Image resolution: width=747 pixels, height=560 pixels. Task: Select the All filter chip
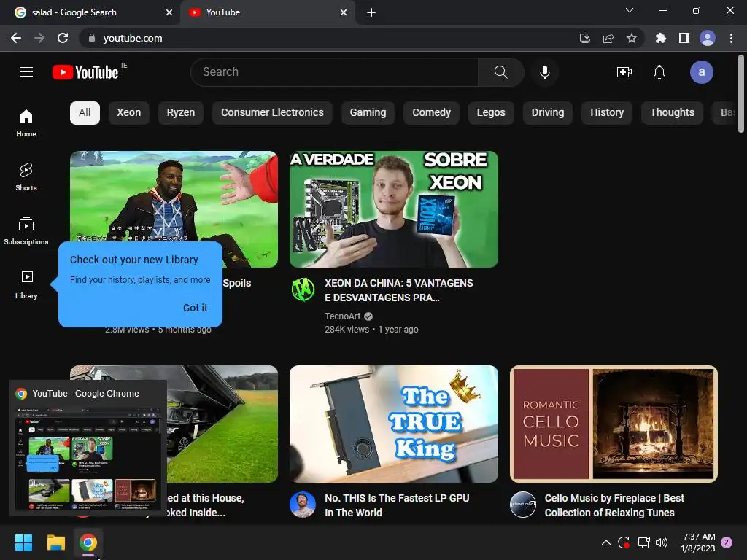pos(85,113)
